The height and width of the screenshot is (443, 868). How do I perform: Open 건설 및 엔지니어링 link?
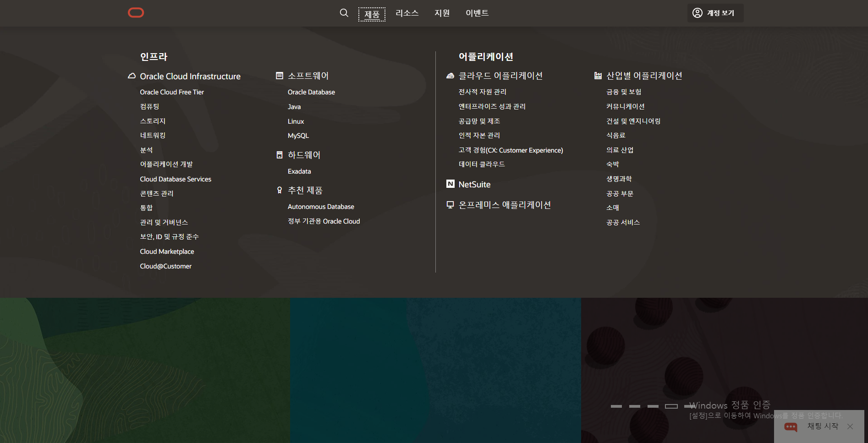(x=633, y=121)
